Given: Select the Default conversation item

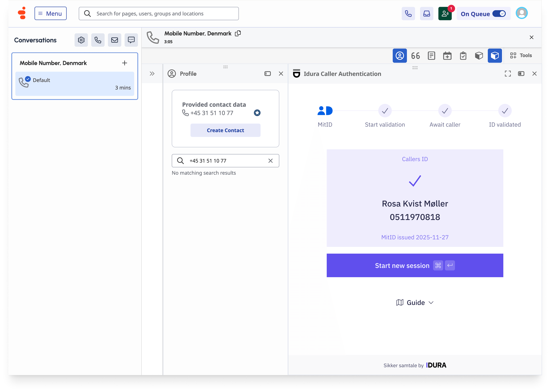Looking at the screenshot, I should [75, 84].
